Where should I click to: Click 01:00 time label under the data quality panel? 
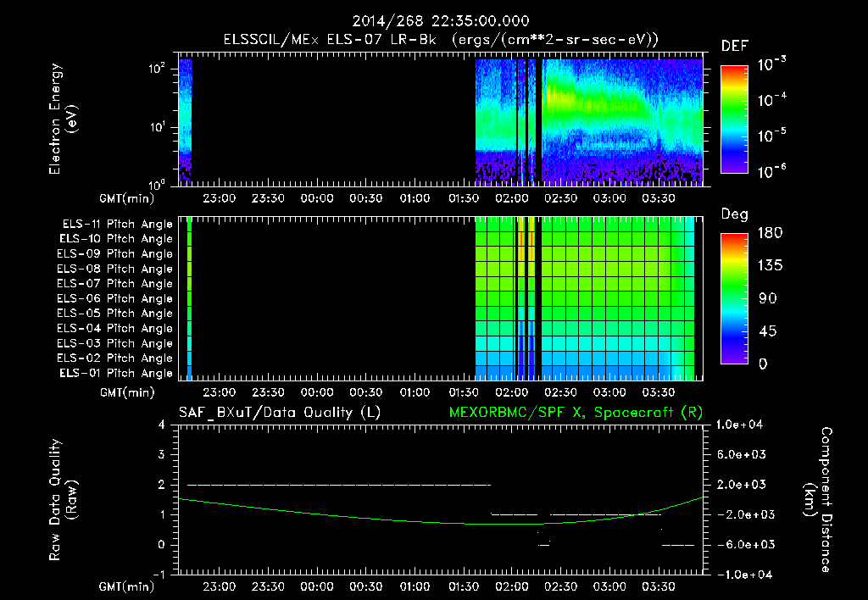pyautogui.click(x=415, y=586)
